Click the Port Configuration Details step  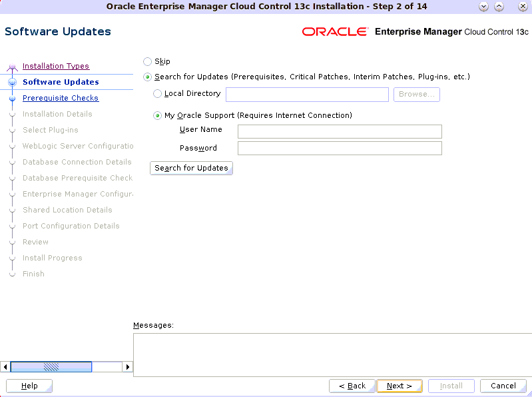[71, 225]
